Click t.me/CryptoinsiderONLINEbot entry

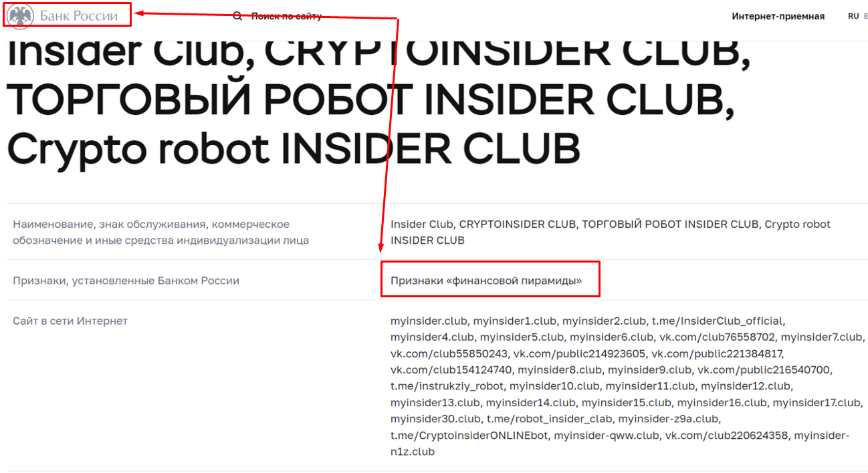coord(469,436)
